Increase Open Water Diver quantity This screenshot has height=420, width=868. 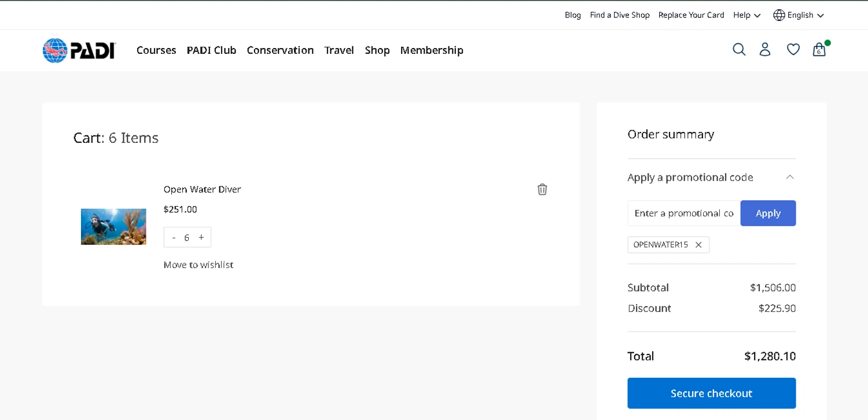tap(201, 237)
